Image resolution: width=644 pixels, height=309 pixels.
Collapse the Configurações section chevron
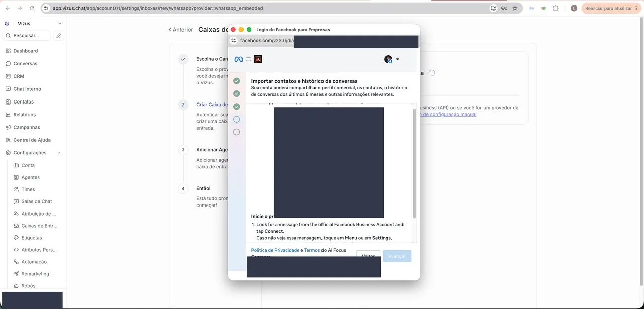coord(59,153)
